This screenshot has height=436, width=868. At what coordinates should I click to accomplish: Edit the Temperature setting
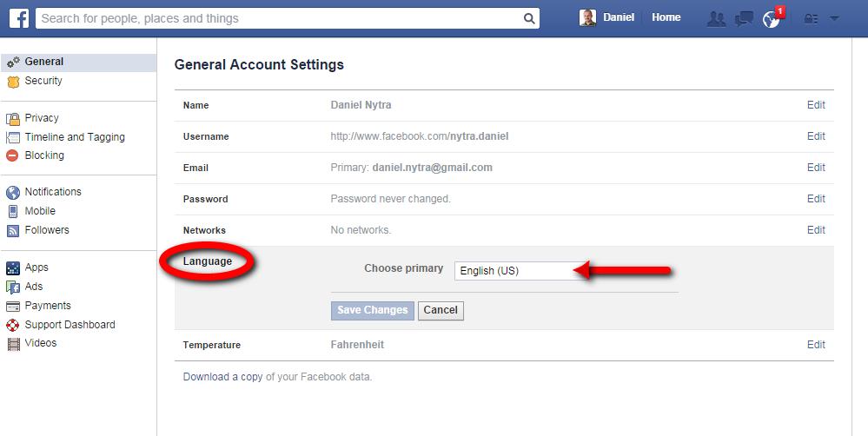(x=816, y=345)
